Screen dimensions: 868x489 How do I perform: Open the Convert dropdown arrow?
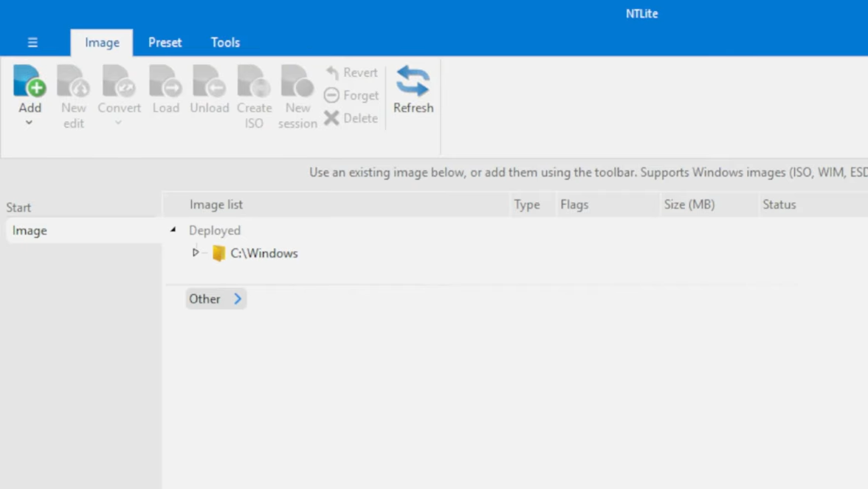[x=118, y=123]
